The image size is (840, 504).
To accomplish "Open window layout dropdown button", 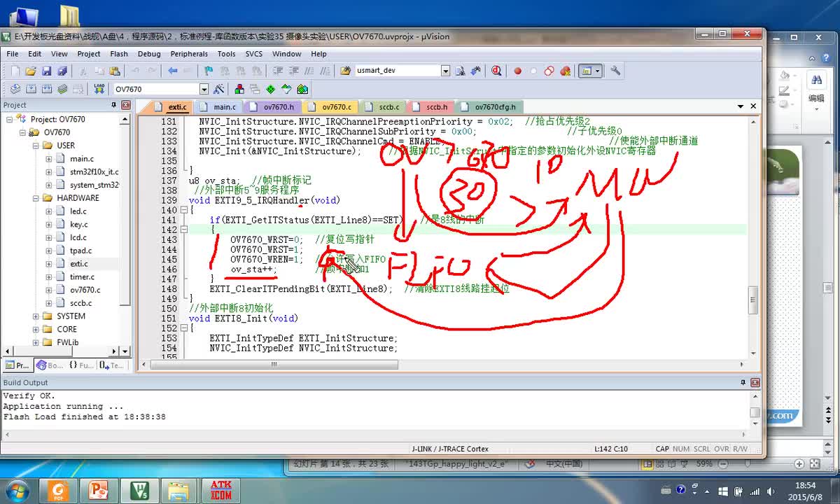I will click(597, 71).
